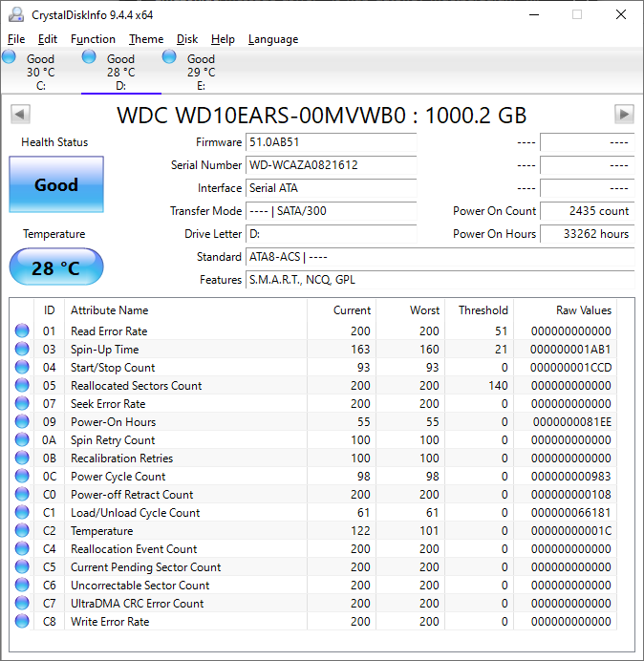Click status orb for Temperature attribute row

(x=22, y=530)
